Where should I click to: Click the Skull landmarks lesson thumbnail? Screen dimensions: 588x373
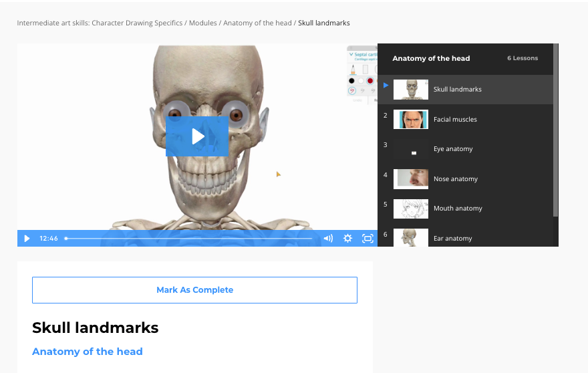pos(411,90)
